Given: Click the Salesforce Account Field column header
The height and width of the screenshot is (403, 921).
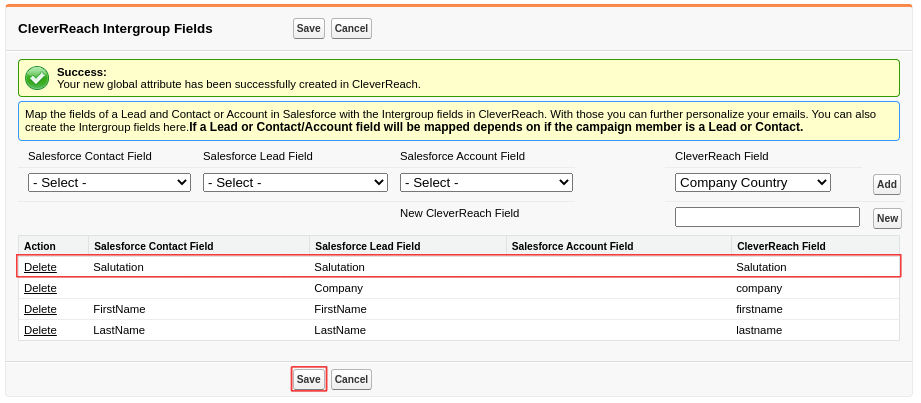Looking at the screenshot, I should pyautogui.click(x=573, y=246).
